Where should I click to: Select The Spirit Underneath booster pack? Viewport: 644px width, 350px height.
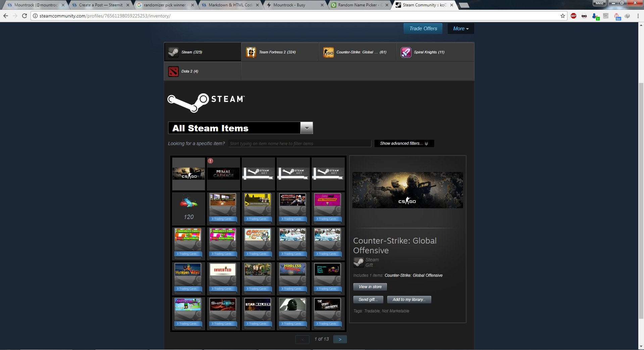tap(328, 314)
